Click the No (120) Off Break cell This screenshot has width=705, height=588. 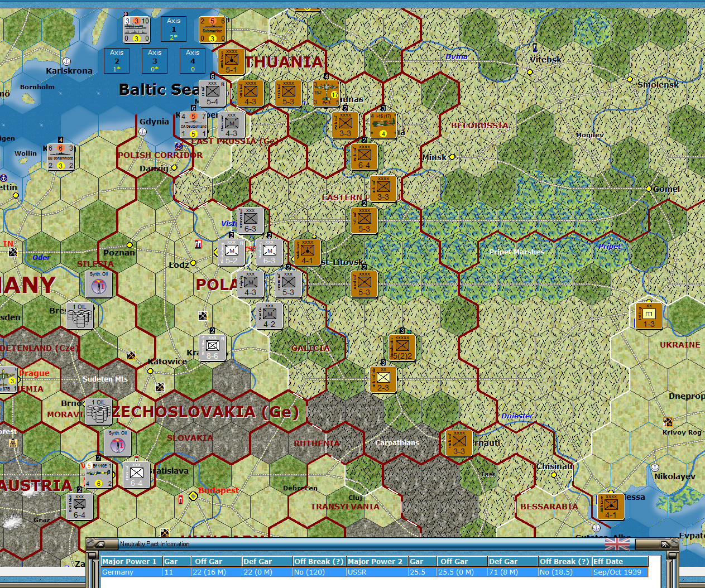click(319, 572)
